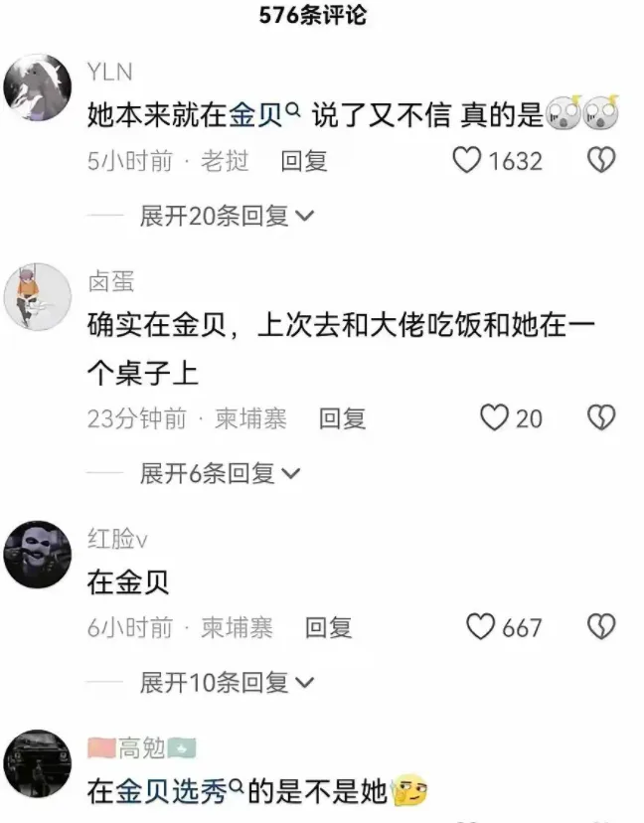
Task: Dislike YLN's comment with broken heart
Action: pyautogui.click(x=601, y=160)
